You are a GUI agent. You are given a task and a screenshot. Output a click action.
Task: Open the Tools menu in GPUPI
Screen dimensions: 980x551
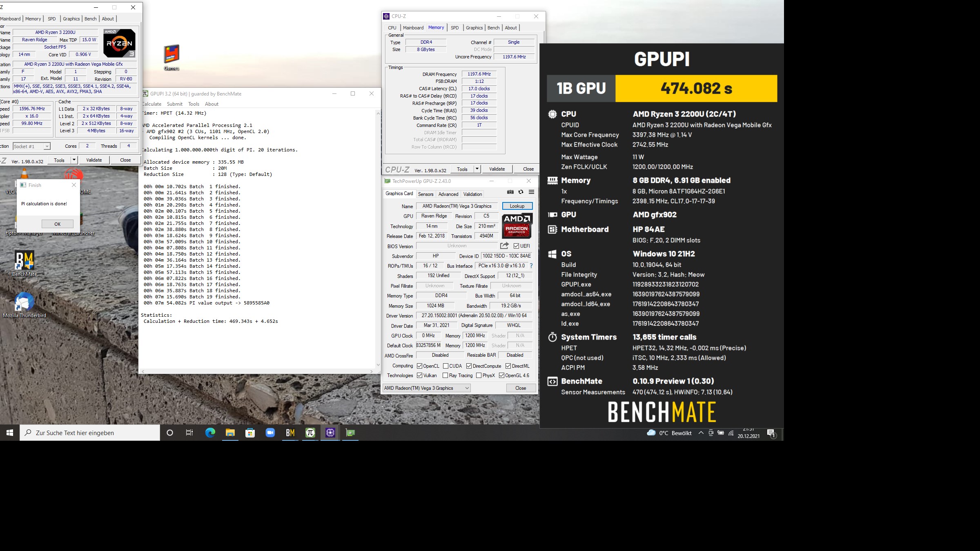(194, 104)
